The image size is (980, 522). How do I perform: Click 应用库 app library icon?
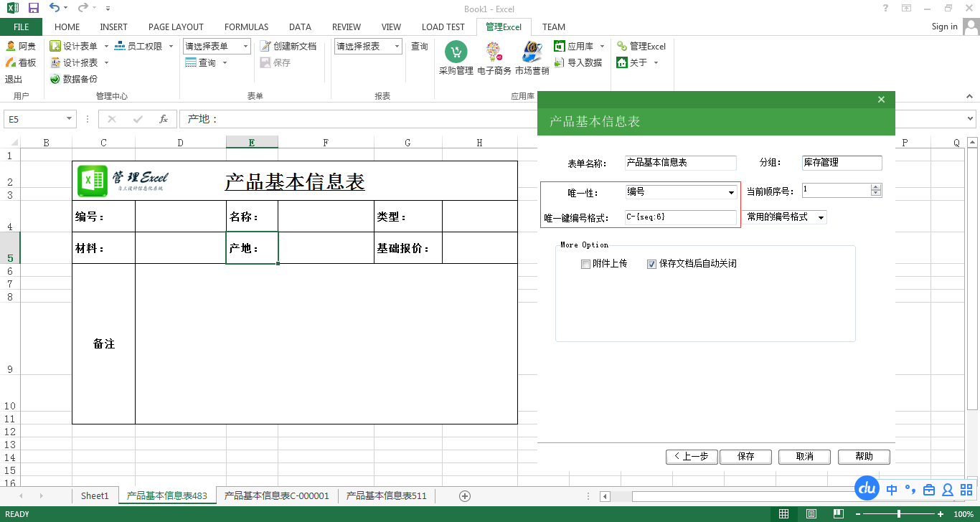560,46
